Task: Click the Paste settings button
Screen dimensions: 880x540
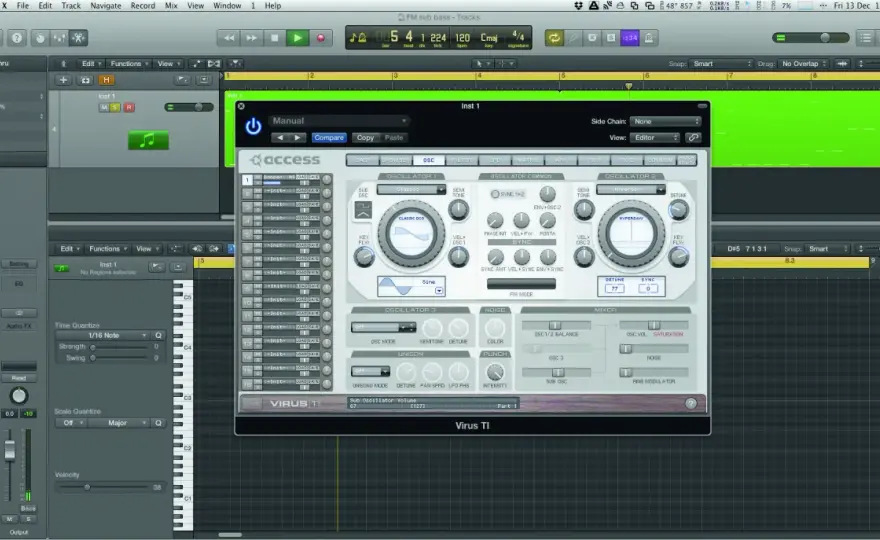Action: 394,138
